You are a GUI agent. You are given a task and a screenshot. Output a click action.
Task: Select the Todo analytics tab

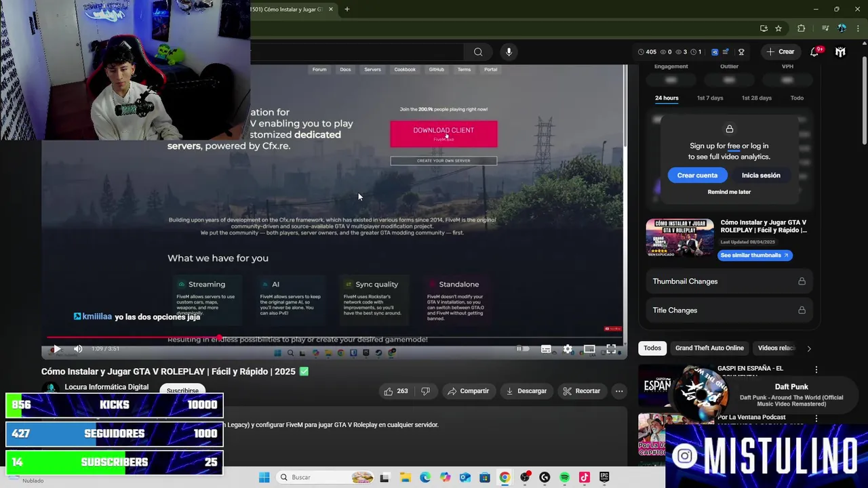[797, 98]
